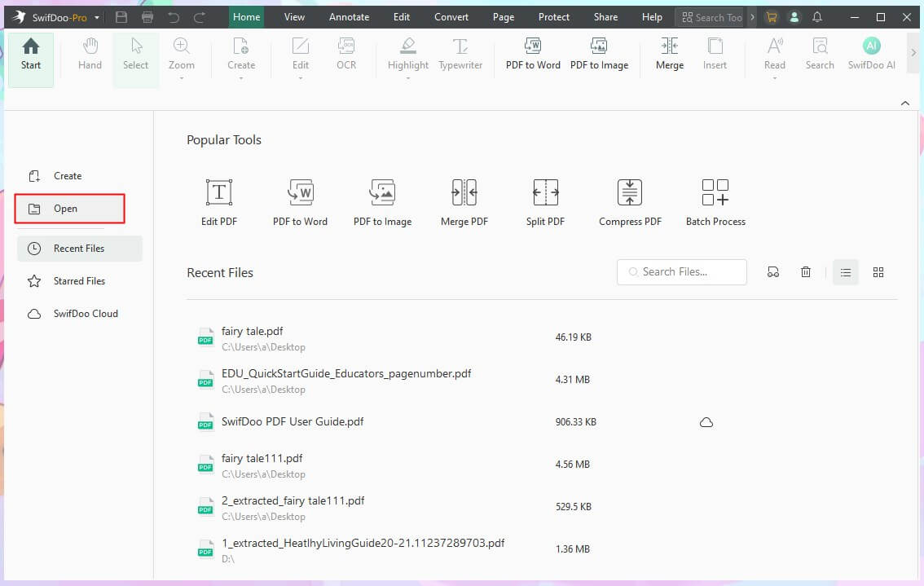
Task: Expand the SwifDoo-Pro title dropdown arrow
Action: click(97, 18)
